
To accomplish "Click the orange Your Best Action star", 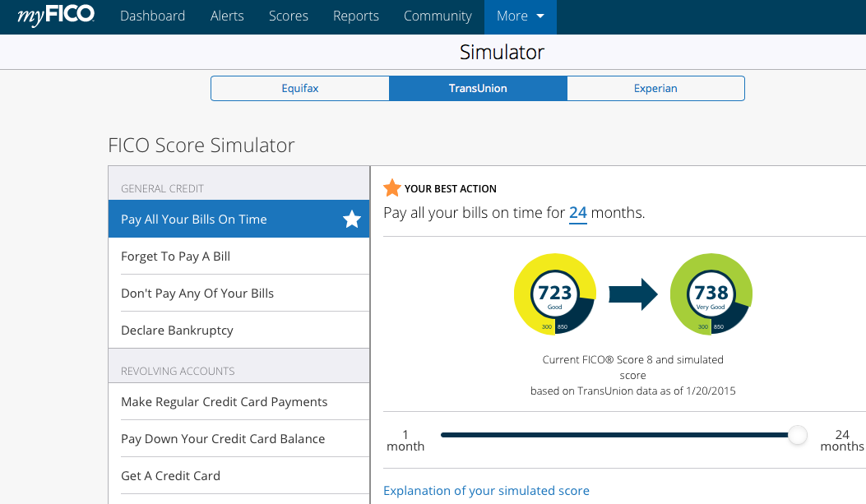I will tap(392, 187).
